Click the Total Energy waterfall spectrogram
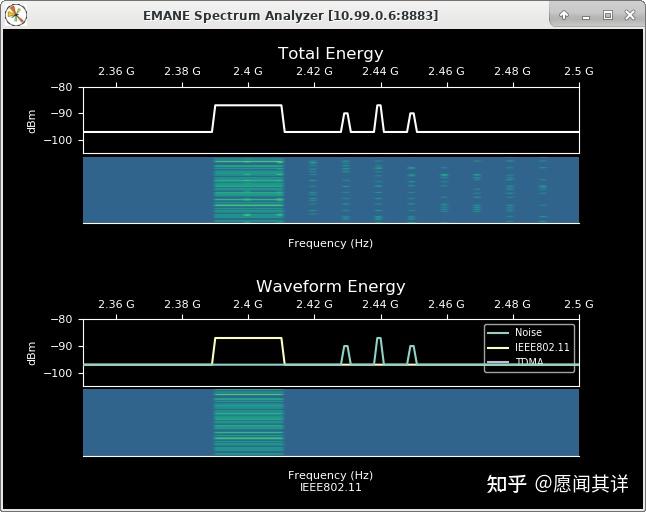The image size is (646, 512). tap(331, 190)
